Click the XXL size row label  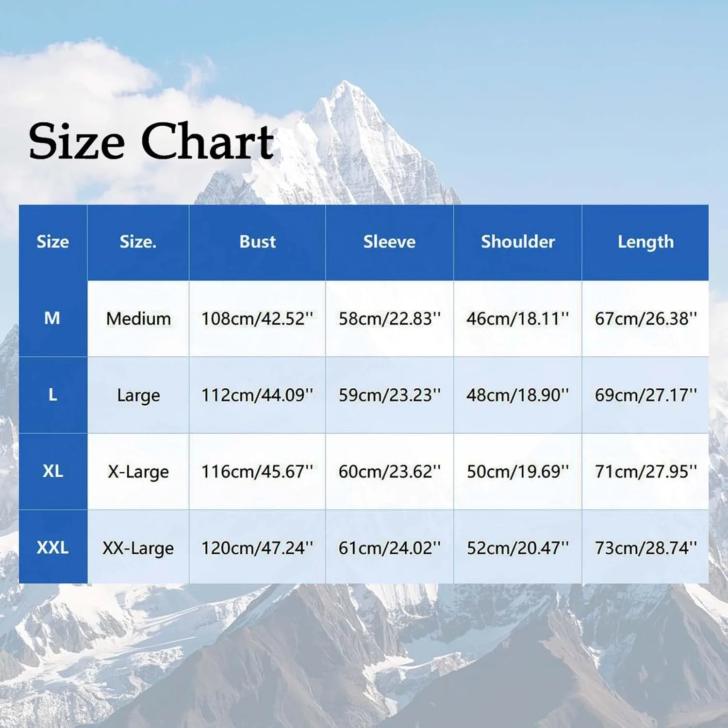coord(52,547)
